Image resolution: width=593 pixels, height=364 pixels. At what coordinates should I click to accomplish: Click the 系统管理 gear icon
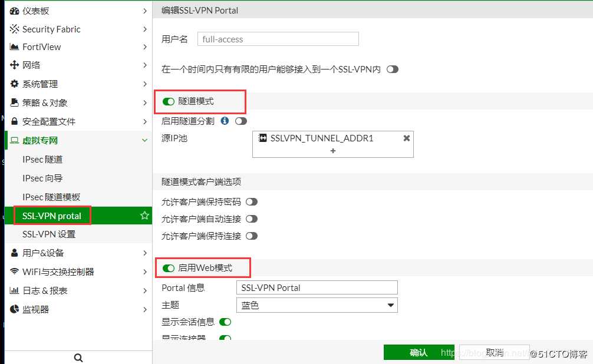click(14, 84)
